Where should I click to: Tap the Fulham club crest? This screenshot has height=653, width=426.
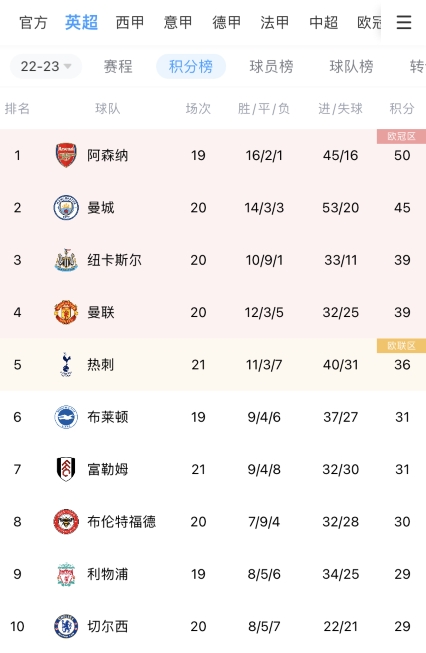66,469
